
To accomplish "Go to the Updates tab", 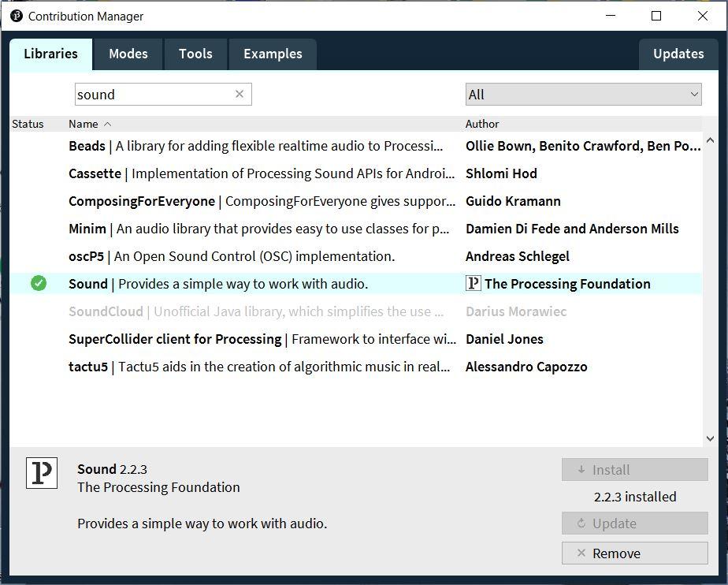I will click(678, 54).
